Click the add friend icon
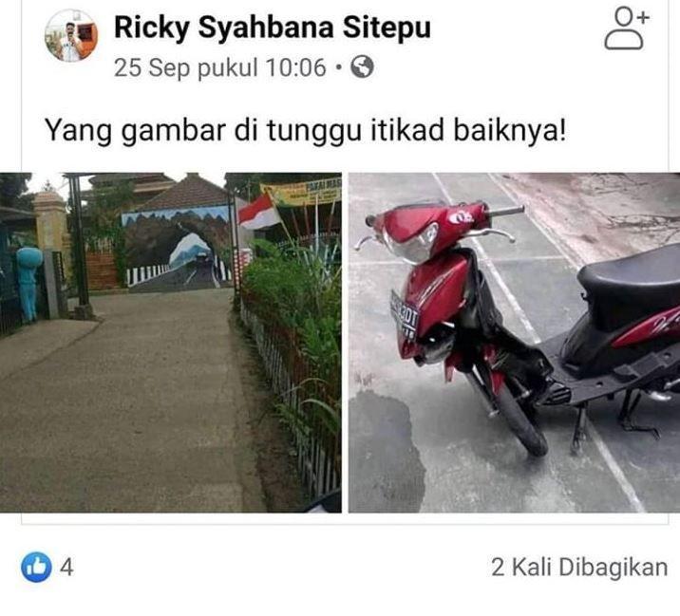The width and height of the screenshot is (680, 616). pyautogui.click(x=627, y=28)
